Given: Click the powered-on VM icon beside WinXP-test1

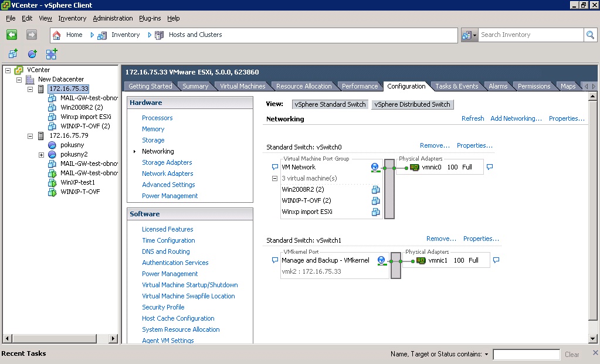Looking at the screenshot, I should click(x=52, y=182).
